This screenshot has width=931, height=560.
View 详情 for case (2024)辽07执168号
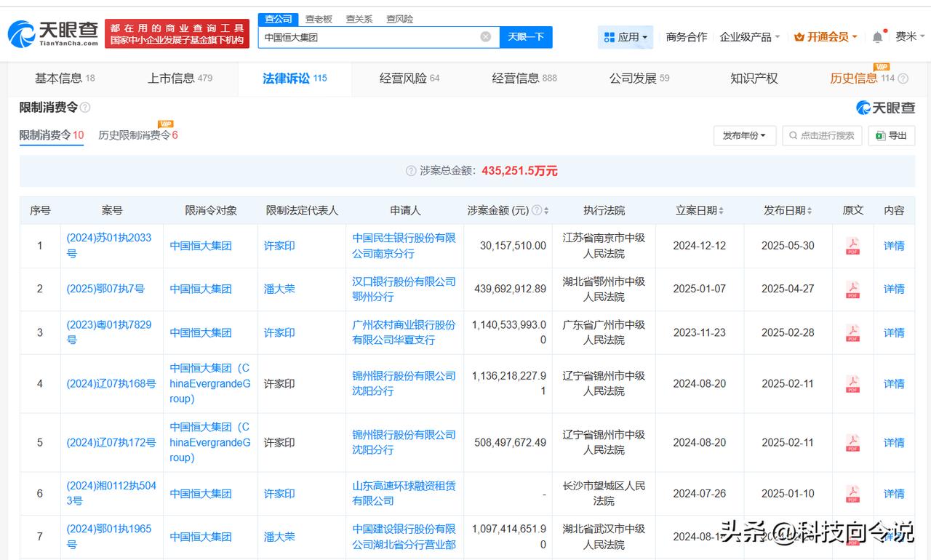tap(894, 384)
